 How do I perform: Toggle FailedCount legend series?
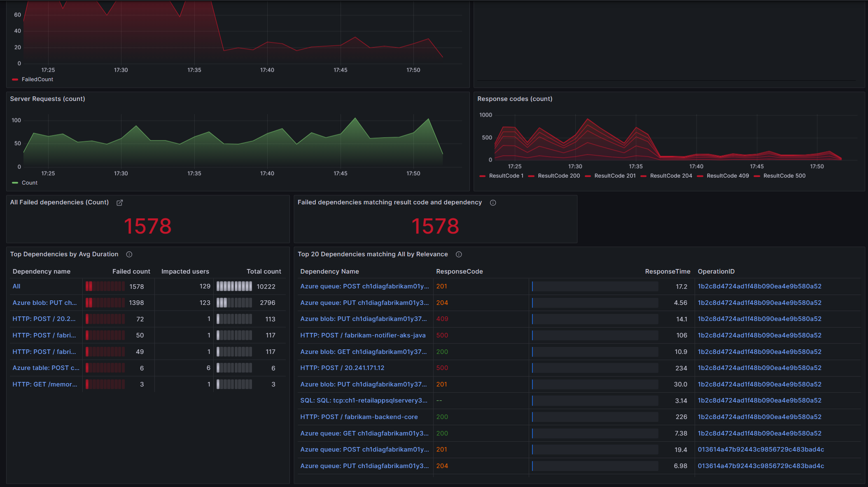click(x=37, y=80)
